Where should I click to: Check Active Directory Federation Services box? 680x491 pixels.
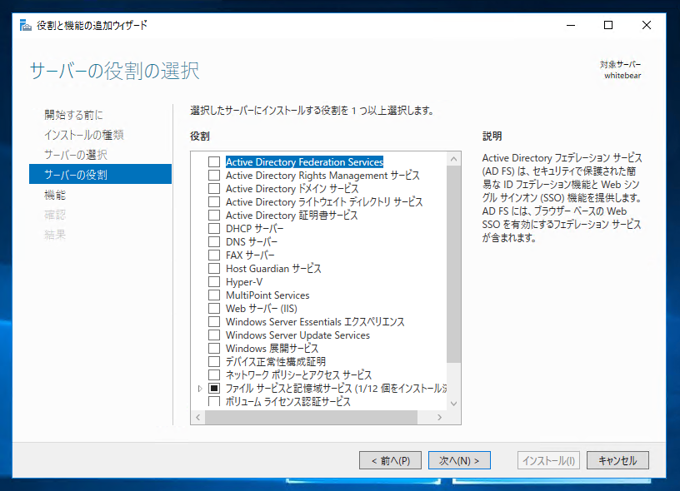[x=214, y=162]
